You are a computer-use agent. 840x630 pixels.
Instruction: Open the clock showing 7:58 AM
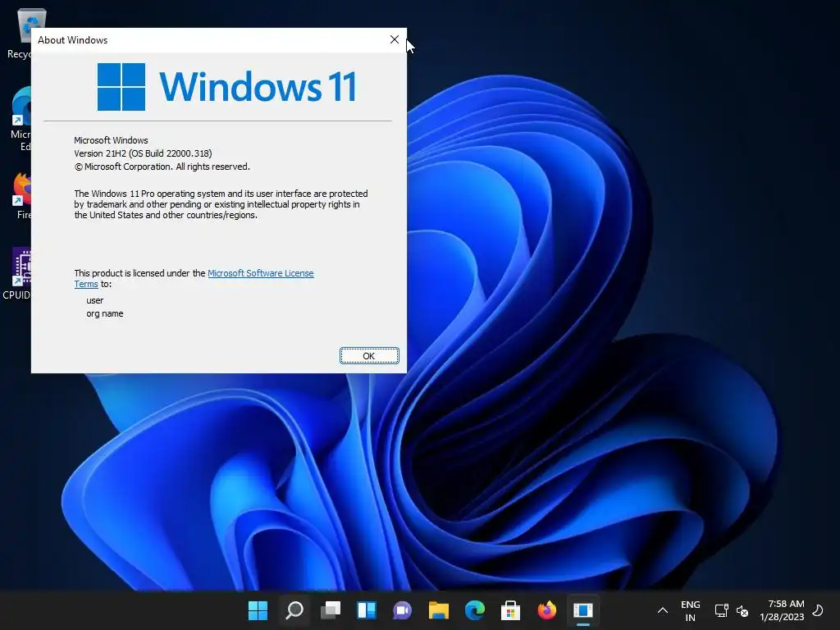point(782,610)
